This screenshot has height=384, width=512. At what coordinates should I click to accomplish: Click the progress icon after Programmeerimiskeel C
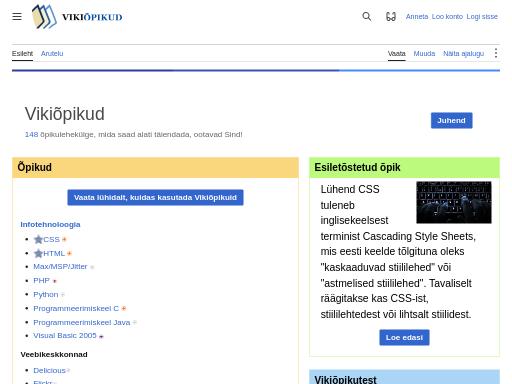click(x=124, y=309)
